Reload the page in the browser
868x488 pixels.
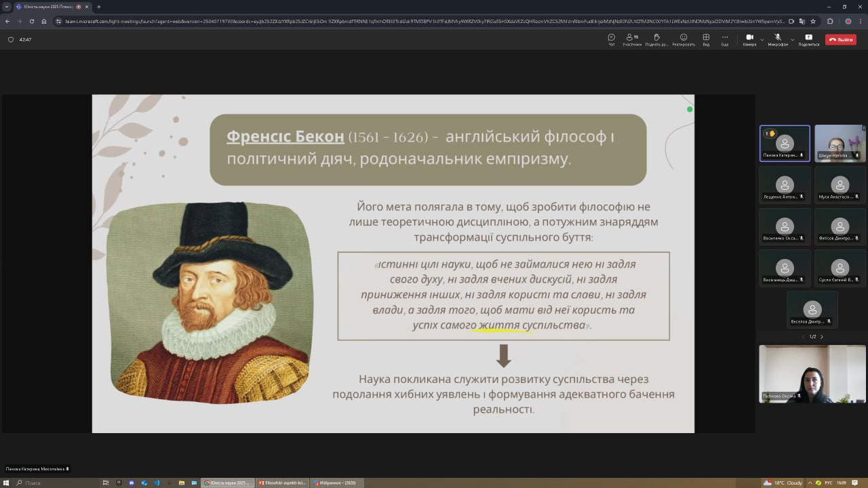(31, 21)
